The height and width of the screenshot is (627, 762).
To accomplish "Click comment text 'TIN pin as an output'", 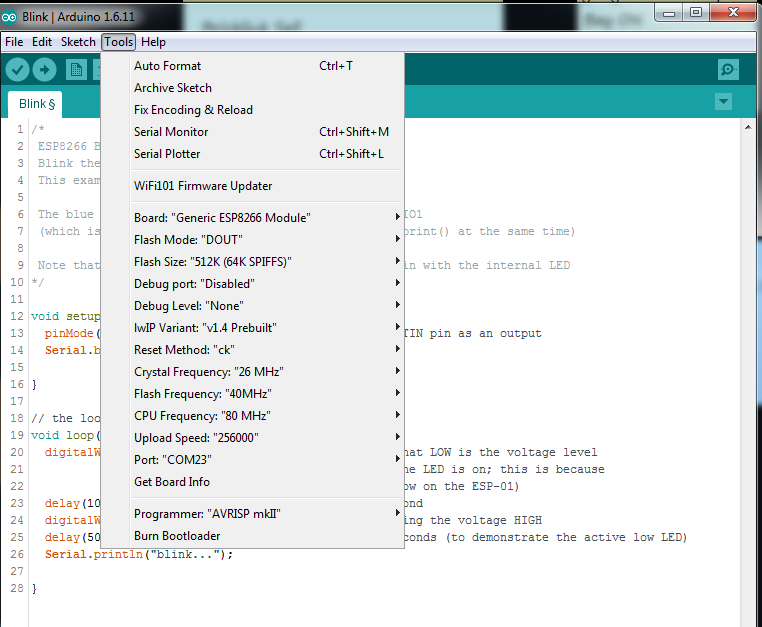I will (x=472, y=333).
